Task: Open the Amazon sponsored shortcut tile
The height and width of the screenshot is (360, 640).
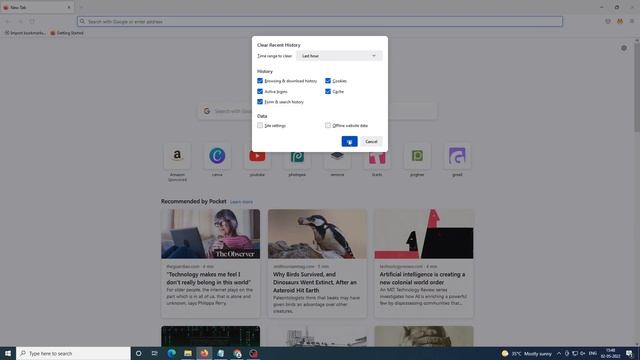Action: 177,156
